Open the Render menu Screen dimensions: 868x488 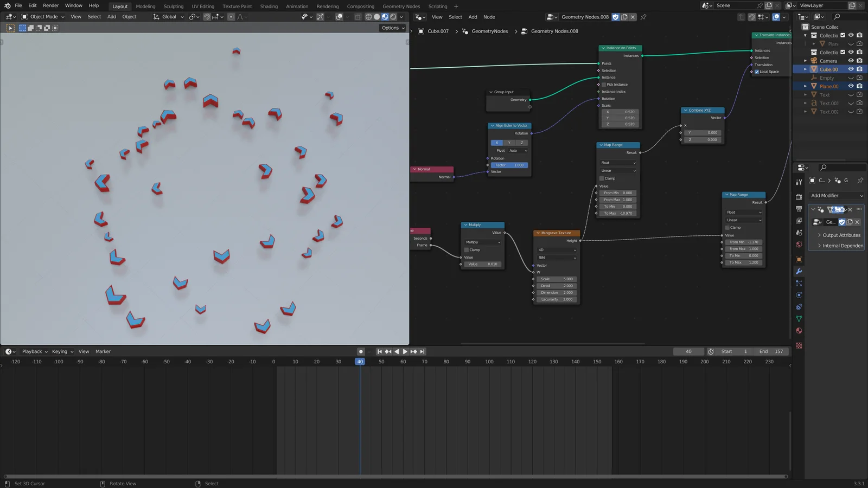50,5
